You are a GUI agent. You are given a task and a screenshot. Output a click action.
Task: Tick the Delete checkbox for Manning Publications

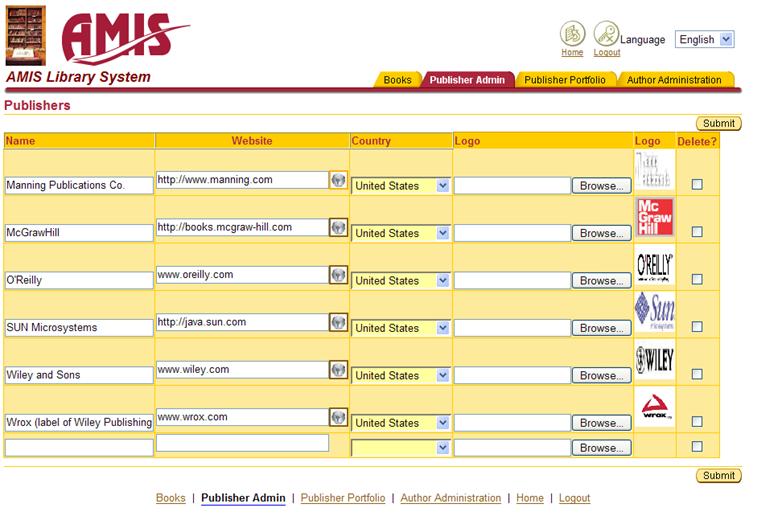(x=697, y=184)
